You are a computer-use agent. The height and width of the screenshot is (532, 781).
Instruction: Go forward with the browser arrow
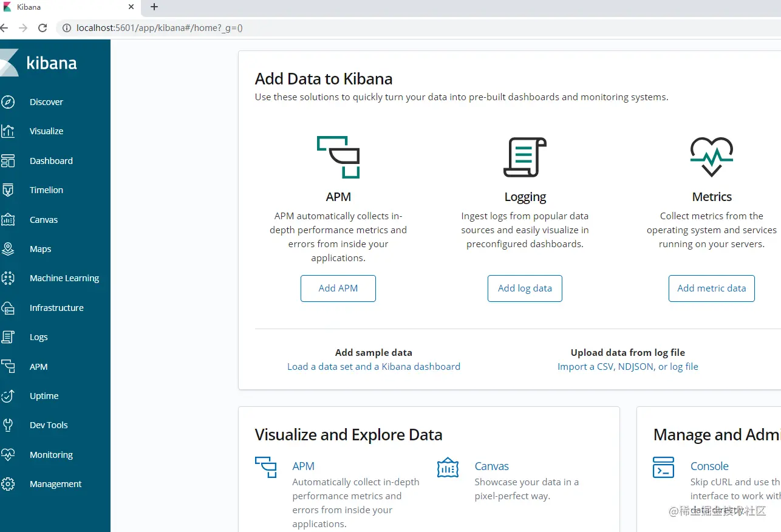23,28
